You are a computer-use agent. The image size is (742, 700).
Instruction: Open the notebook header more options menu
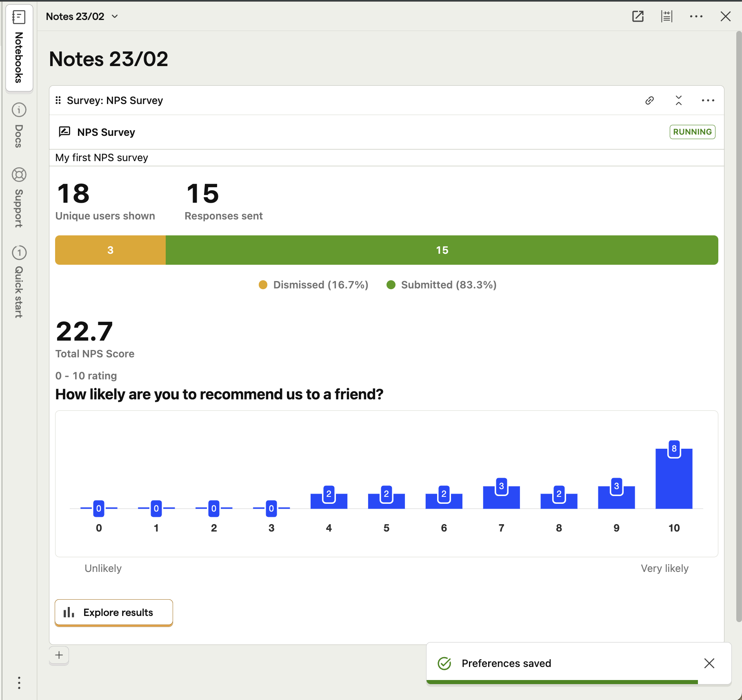tap(696, 16)
